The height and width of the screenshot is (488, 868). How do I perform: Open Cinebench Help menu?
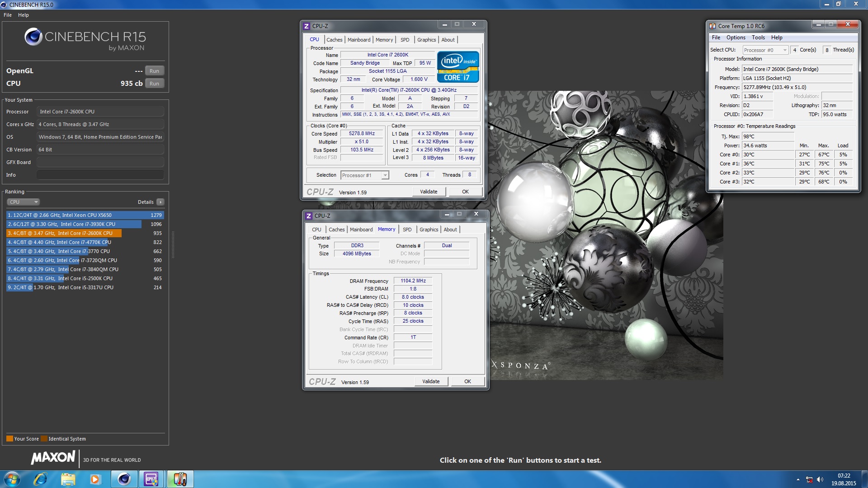tap(24, 15)
